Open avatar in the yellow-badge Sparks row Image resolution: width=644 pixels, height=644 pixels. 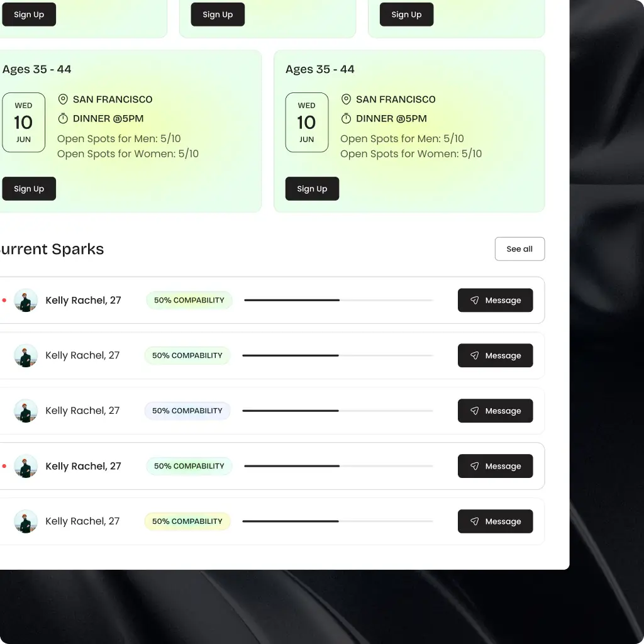point(26,521)
